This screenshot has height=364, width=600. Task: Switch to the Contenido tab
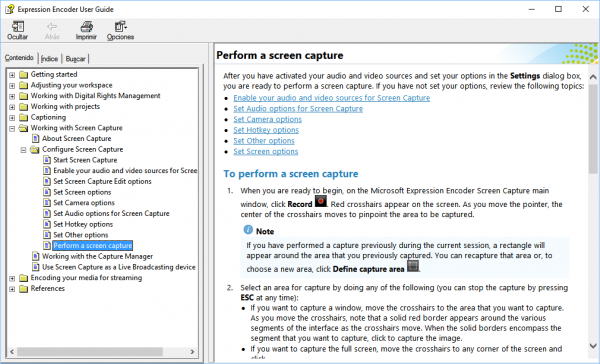click(x=19, y=57)
